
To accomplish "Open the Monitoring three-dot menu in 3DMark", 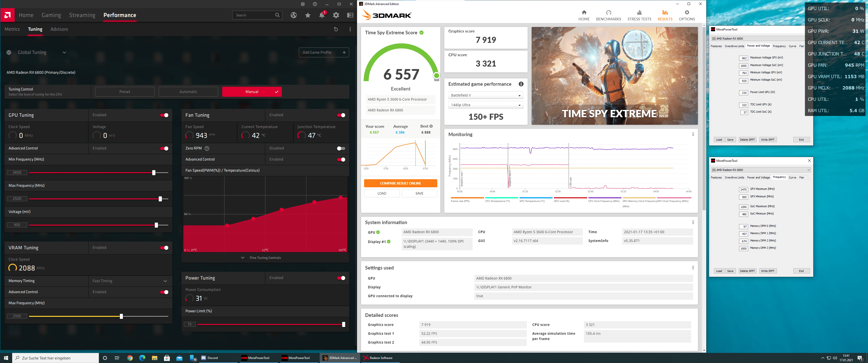I will (x=693, y=134).
